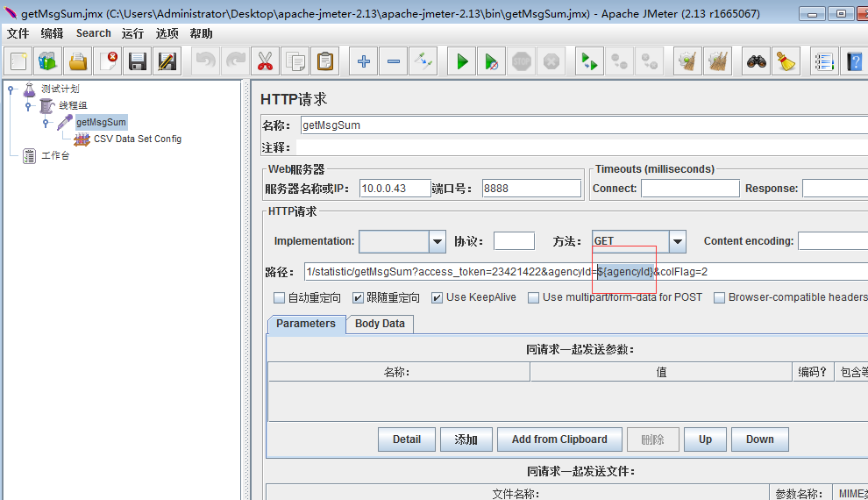Open the 编辑 menu
The image size is (868, 500).
tap(52, 34)
